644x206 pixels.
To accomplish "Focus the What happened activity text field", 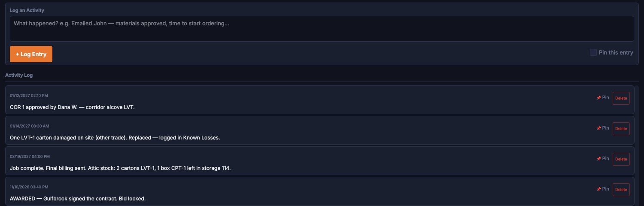I will 322,29.
